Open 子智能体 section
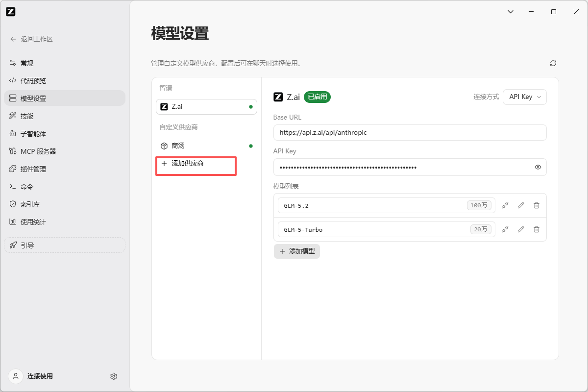The height and width of the screenshot is (392, 588). click(x=65, y=134)
